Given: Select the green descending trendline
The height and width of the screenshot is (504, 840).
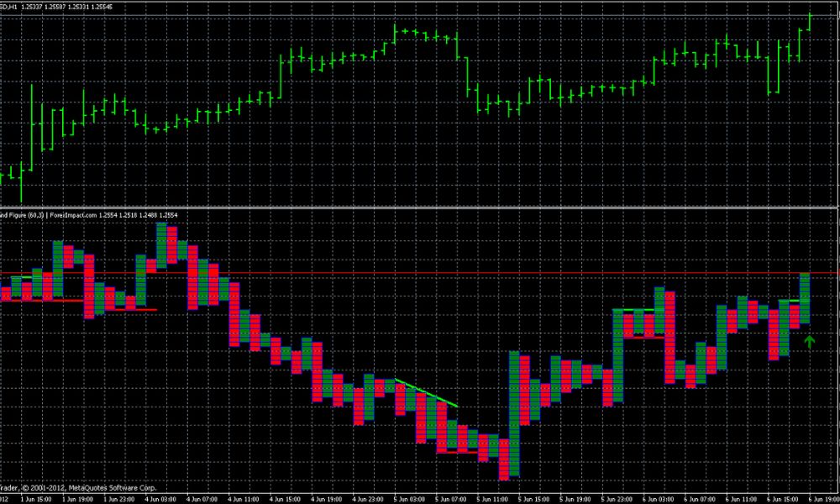Looking at the screenshot, I should coord(427,393).
